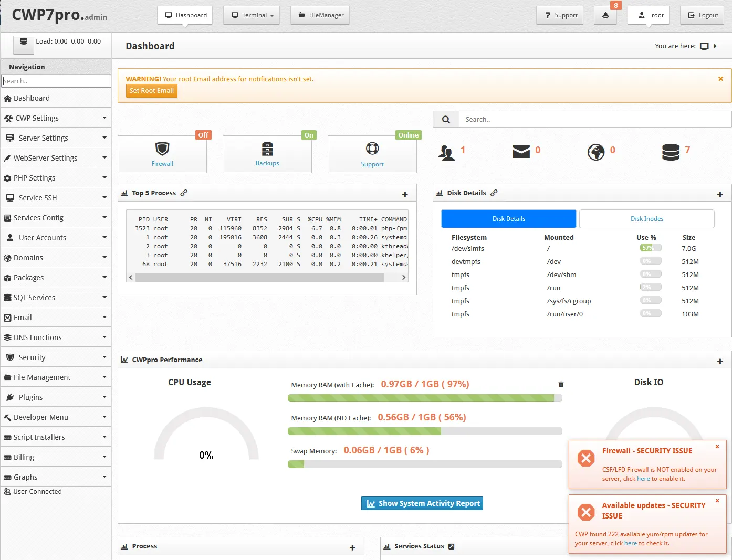Click Memory RAM with Cache progress bar

[425, 398]
